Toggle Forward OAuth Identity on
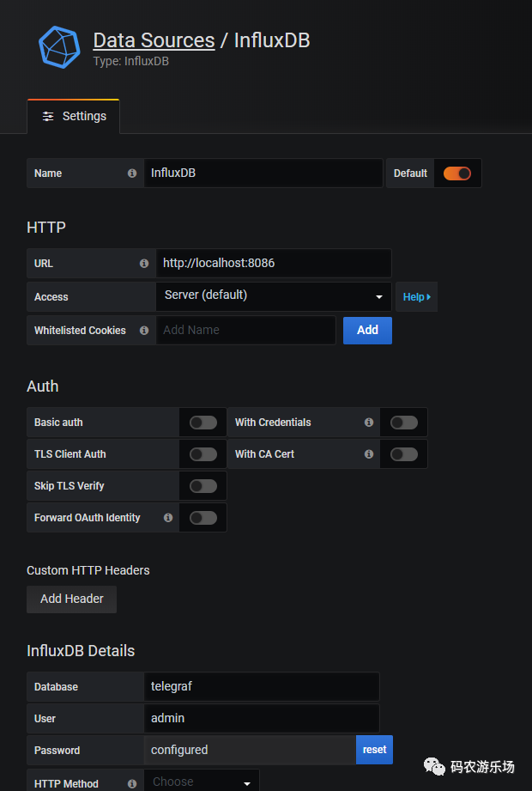The image size is (532, 791). (x=203, y=518)
